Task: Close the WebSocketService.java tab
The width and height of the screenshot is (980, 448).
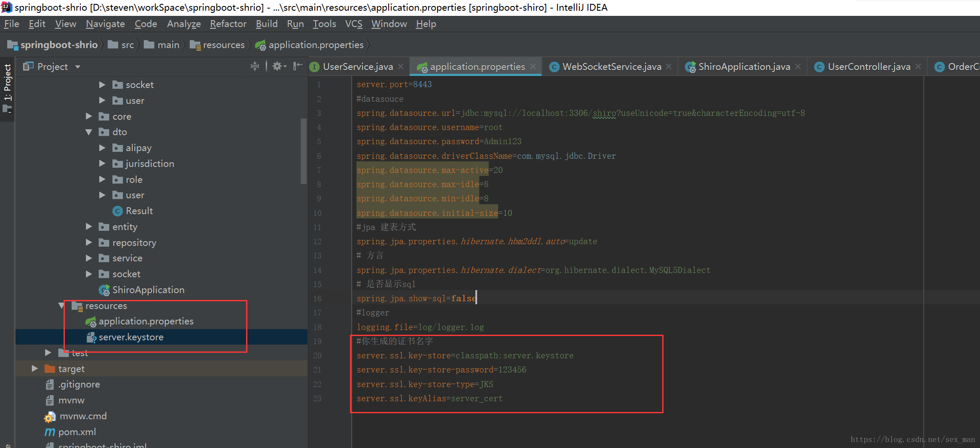Action: tap(669, 67)
